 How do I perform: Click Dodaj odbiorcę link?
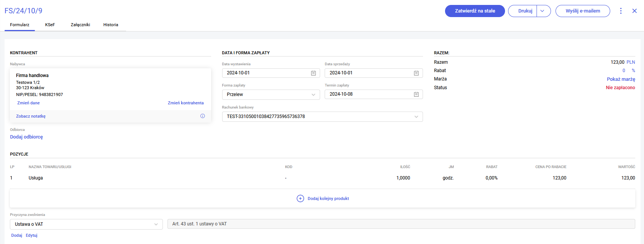coord(27,137)
